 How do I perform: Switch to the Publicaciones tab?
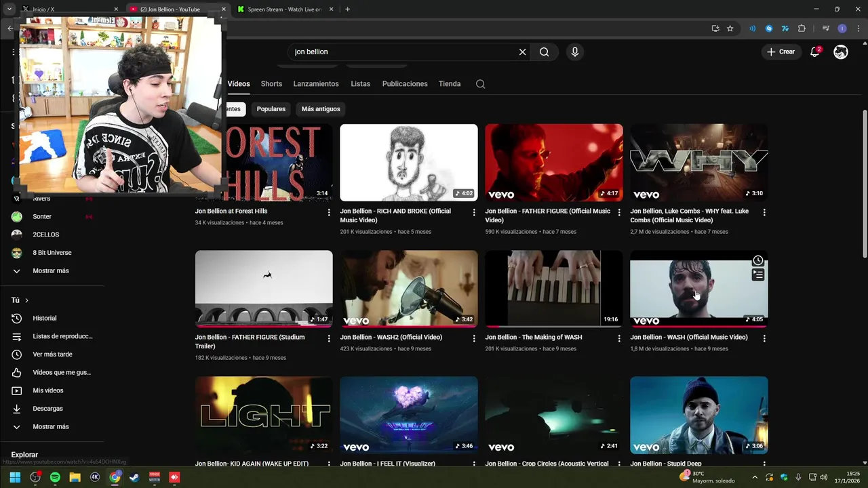(x=405, y=84)
